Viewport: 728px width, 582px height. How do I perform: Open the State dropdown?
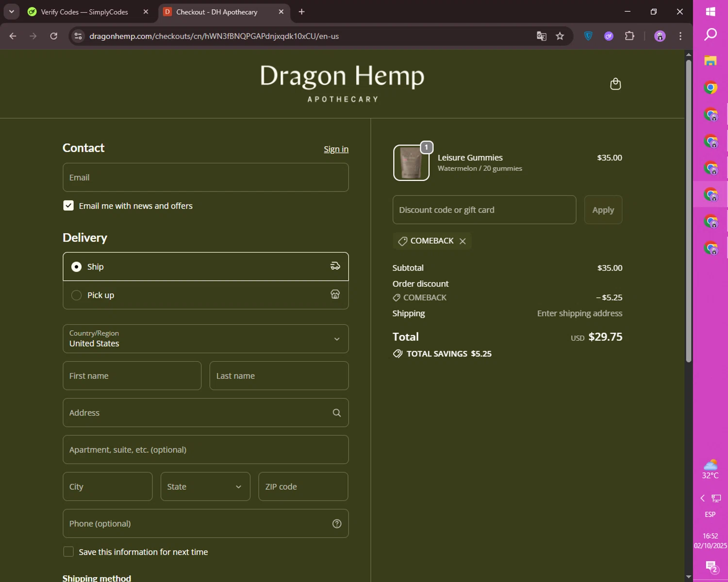click(x=205, y=486)
